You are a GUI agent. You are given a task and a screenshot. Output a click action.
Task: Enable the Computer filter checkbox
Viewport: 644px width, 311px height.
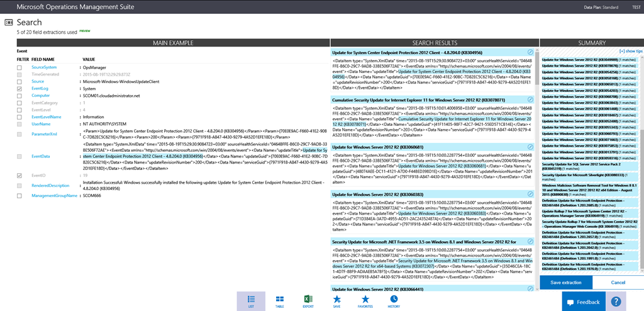pyautogui.click(x=19, y=95)
